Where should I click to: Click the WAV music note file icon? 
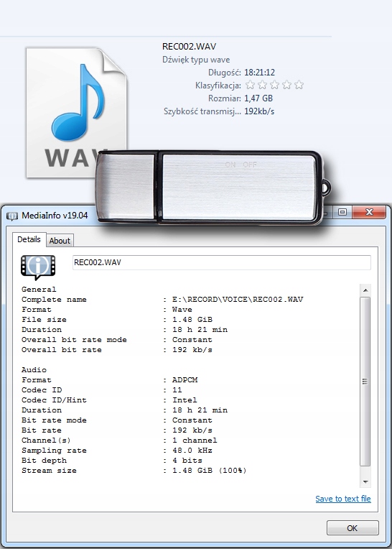pyautogui.click(x=76, y=113)
